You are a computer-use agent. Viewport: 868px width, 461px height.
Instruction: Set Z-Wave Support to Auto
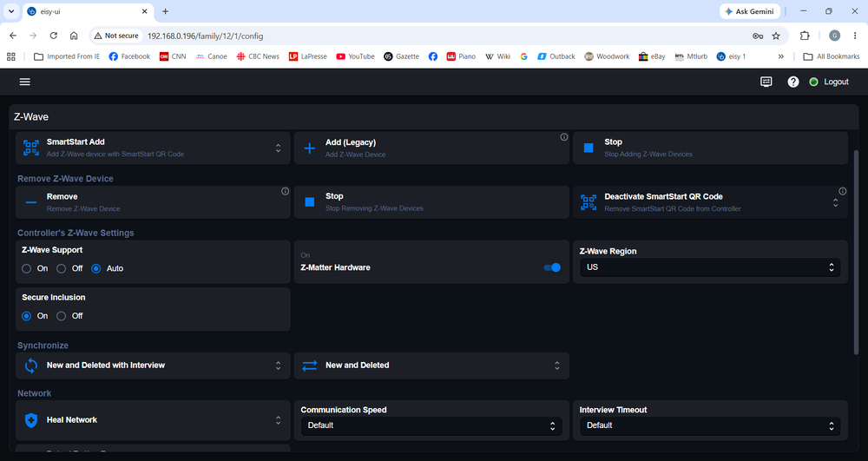pos(96,268)
